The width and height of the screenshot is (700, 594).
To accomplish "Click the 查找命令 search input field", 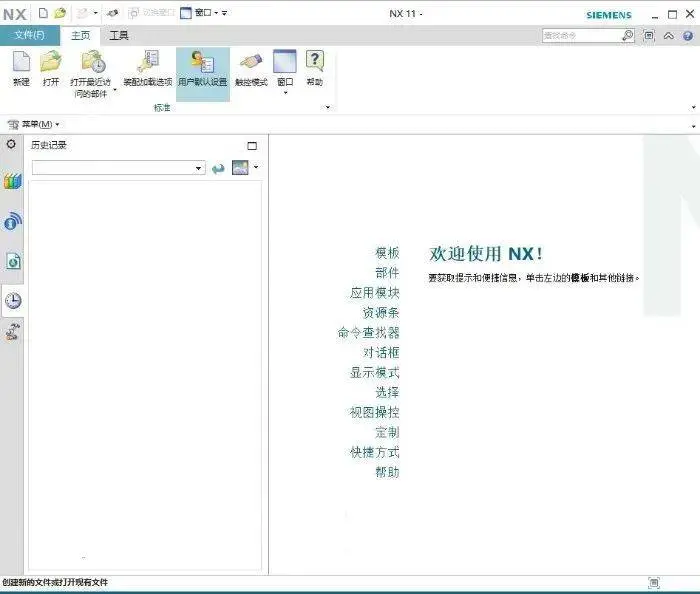I will 582,36.
